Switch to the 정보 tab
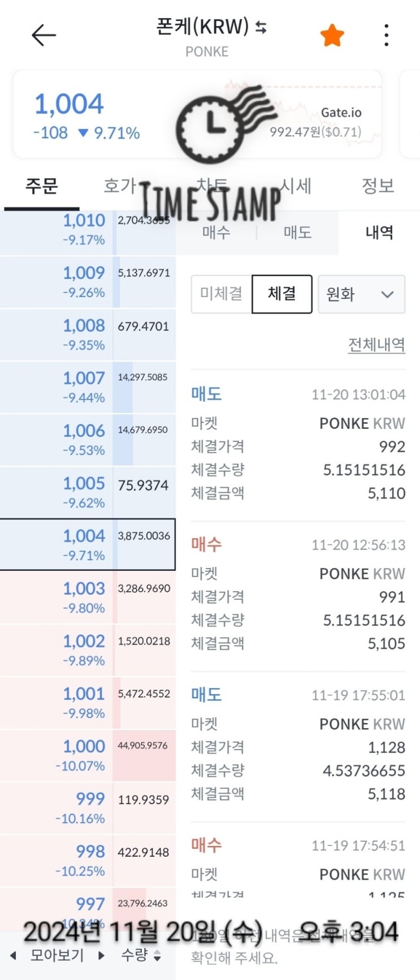Viewport: 420px width, 980px height. 378,186
